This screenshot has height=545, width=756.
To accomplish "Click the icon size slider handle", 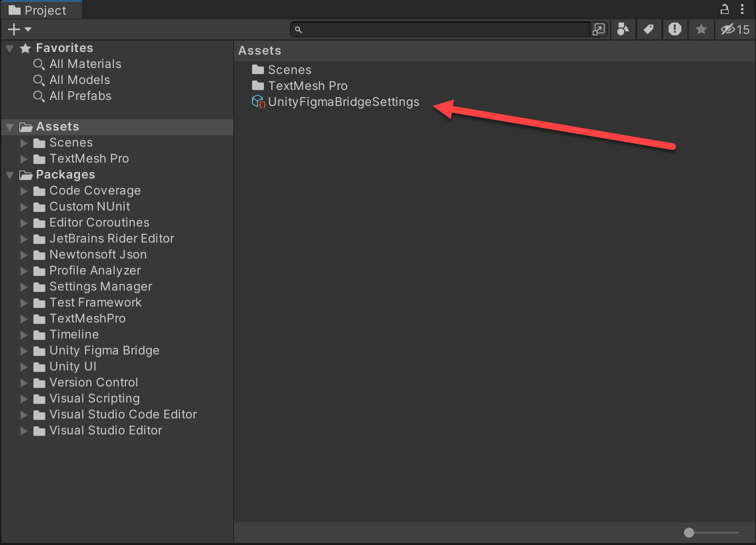I will point(689,532).
